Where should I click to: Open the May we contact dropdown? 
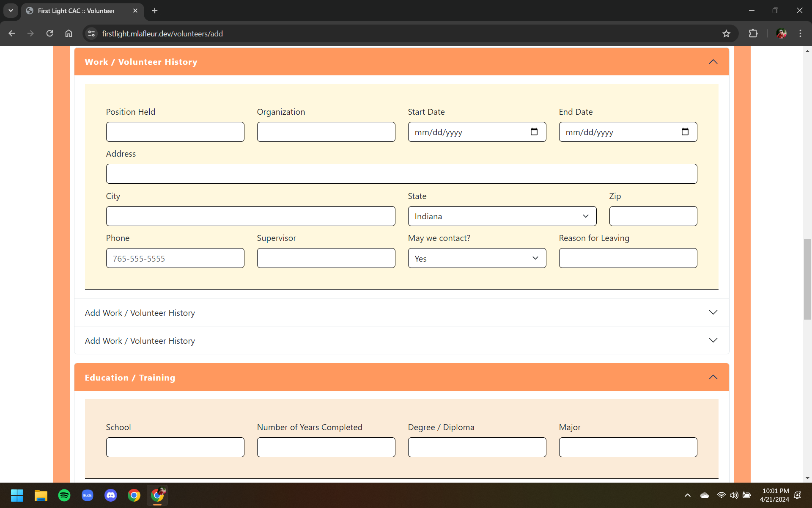[x=477, y=258]
